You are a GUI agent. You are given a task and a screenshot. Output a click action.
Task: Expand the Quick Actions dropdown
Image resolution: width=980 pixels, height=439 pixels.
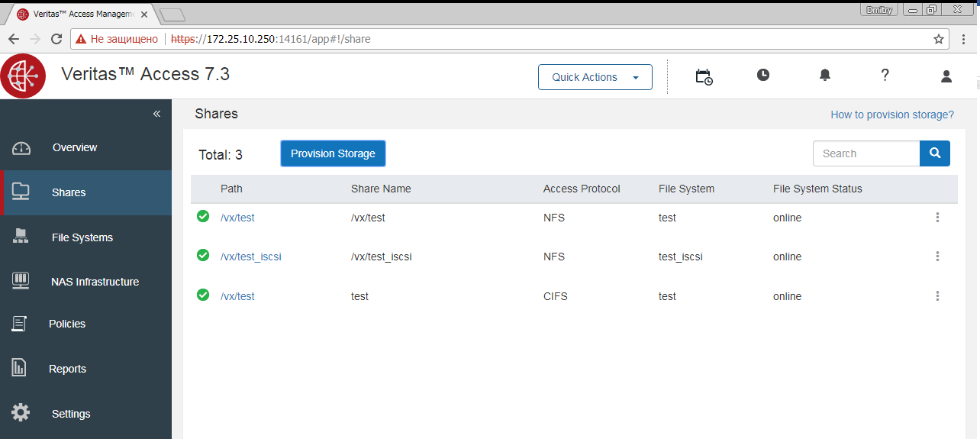595,77
